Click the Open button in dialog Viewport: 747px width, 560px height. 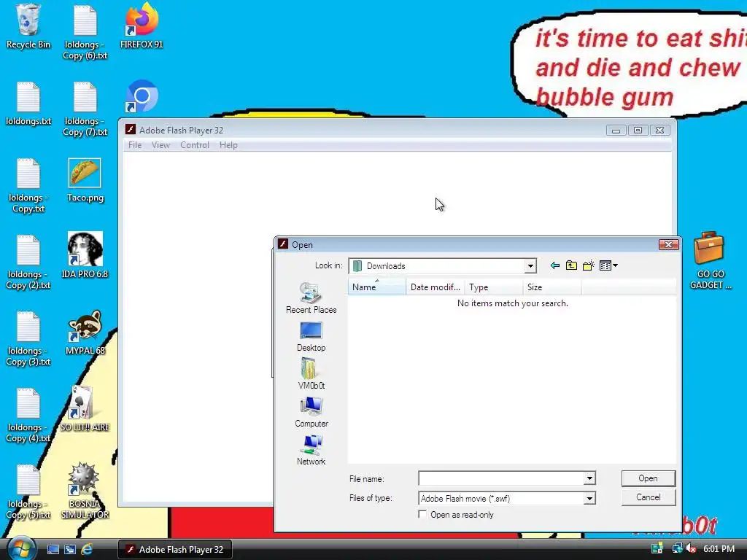point(648,478)
